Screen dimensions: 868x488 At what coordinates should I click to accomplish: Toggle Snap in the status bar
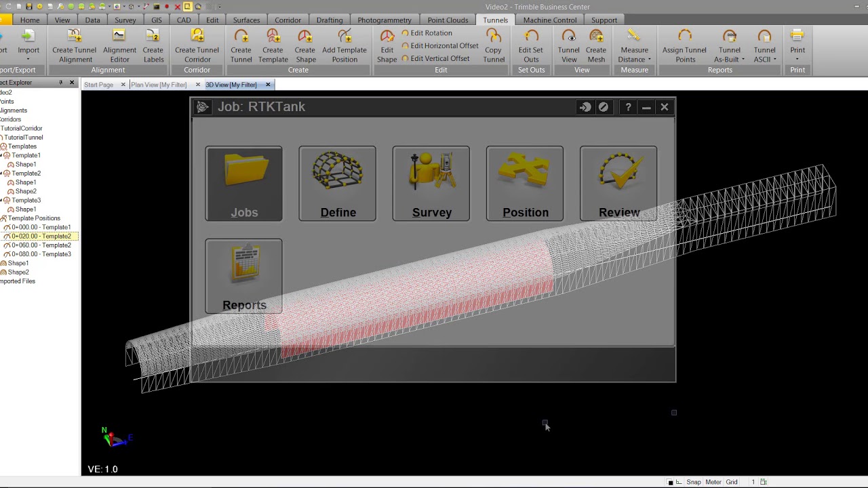click(x=693, y=482)
